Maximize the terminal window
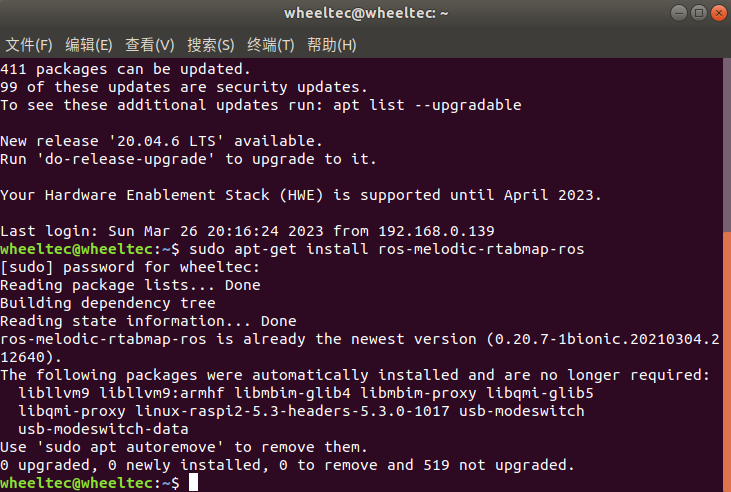 (x=699, y=13)
